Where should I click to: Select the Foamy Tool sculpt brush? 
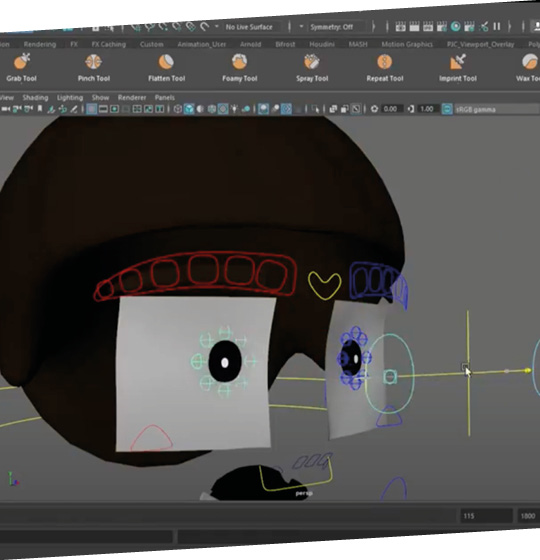[x=239, y=68]
